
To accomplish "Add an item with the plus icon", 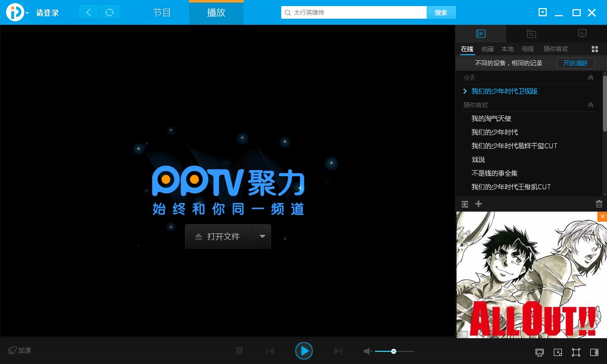I will coord(478,204).
